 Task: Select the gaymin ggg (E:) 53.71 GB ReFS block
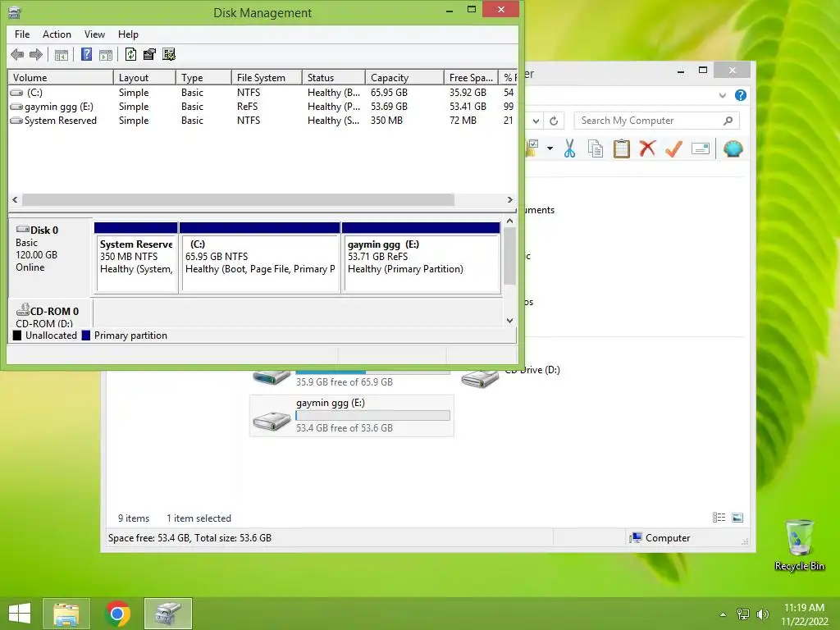(421, 258)
